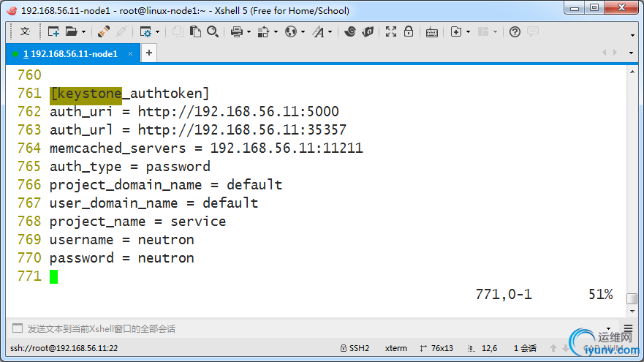Add a new tab with plus button
The width and height of the screenshot is (644, 362).
(149, 53)
